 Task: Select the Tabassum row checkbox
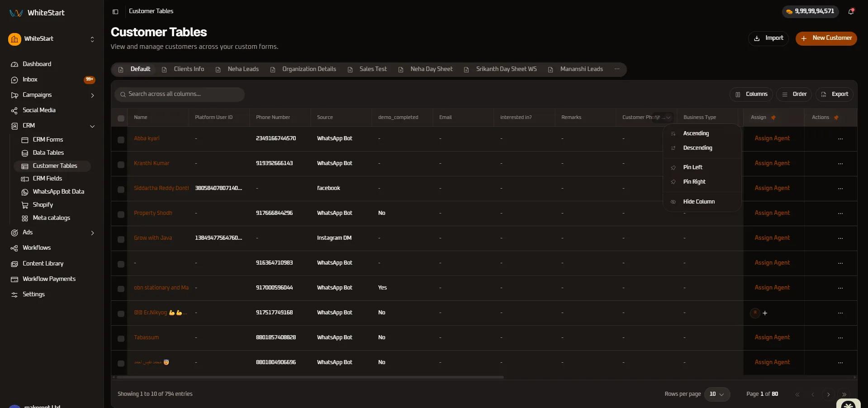pyautogui.click(x=121, y=339)
